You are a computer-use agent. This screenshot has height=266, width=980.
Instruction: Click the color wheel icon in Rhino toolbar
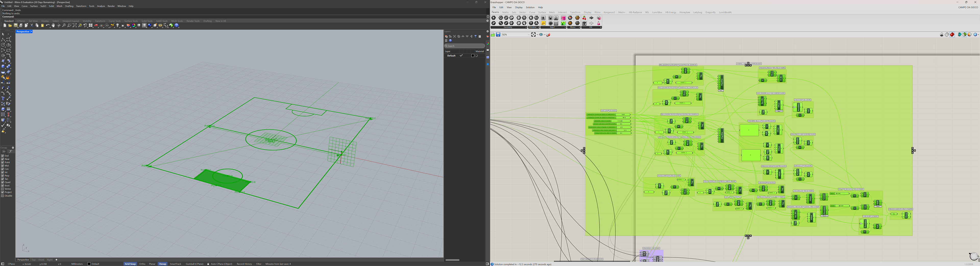(x=133, y=25)
